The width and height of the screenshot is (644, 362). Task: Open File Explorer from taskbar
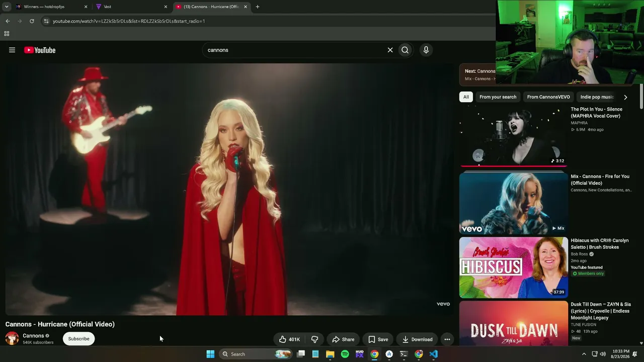pos(330,354)
